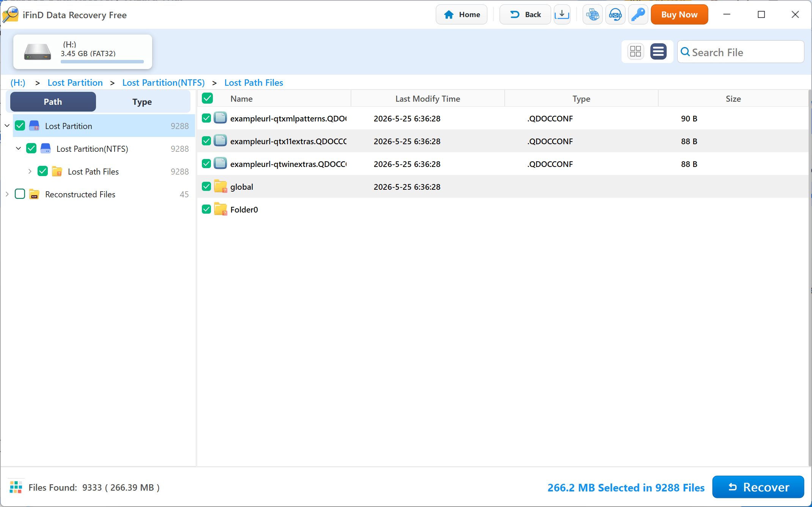This screenshot has height=507, width=812.
Task: Click file icon of exampleurl-qtwinextras
Action: tap(220, 164)
